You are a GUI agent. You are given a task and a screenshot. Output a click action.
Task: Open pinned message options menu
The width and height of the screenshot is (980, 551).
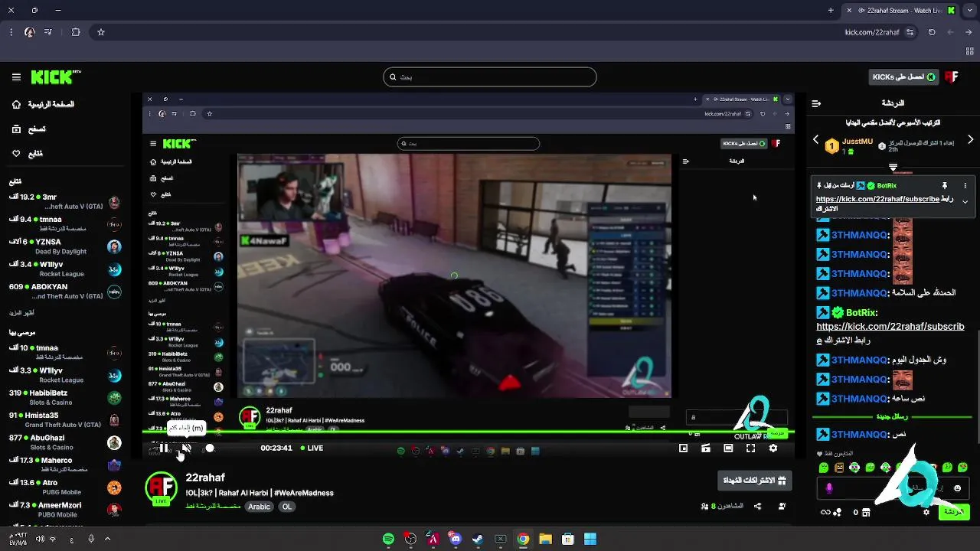[965, 185]
